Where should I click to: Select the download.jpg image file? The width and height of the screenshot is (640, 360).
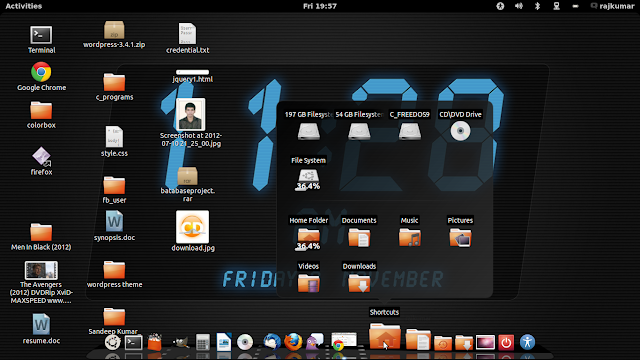[x=192, y=227]
